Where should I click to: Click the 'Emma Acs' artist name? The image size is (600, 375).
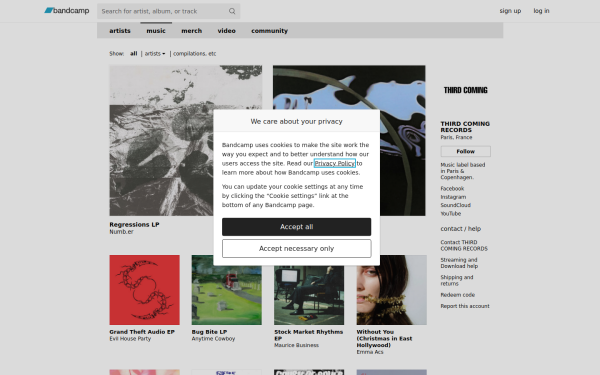(x=370, y=352)
